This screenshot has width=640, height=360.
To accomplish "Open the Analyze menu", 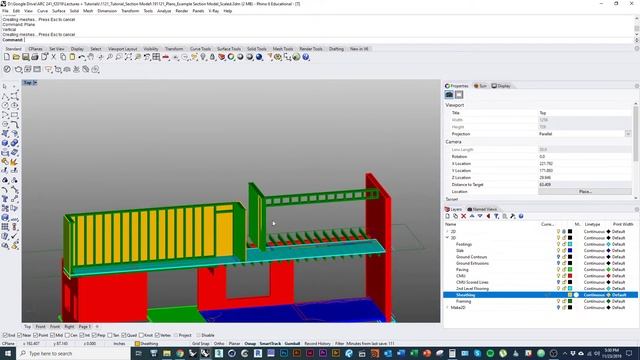I will click(x=164, y=11).
